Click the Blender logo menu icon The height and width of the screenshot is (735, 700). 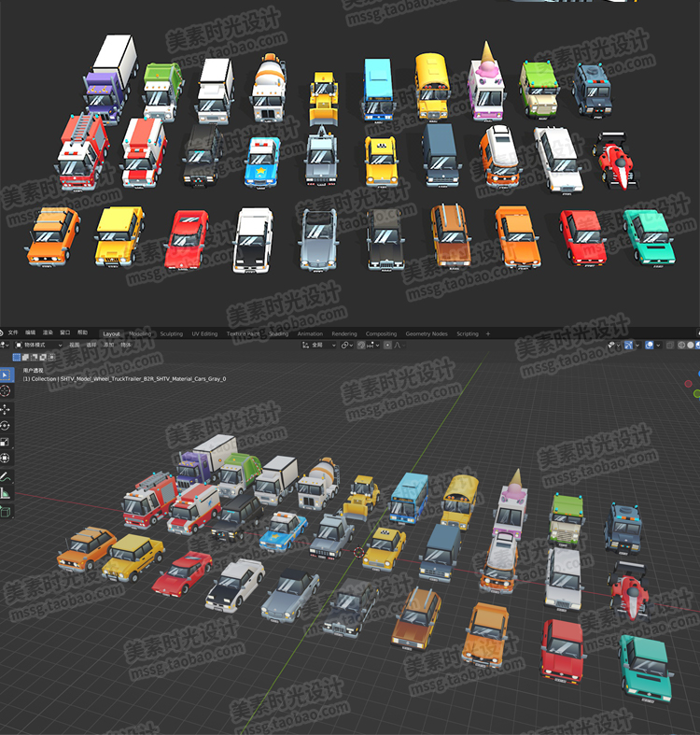(x=2, y=332)
